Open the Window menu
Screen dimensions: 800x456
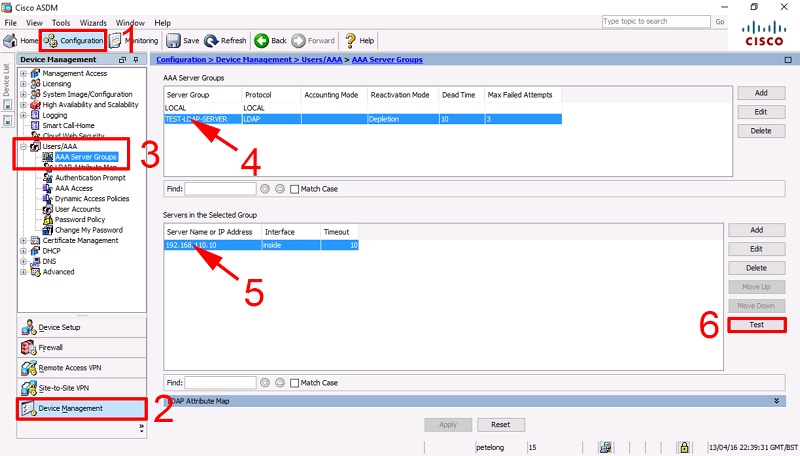click(130, 23)
